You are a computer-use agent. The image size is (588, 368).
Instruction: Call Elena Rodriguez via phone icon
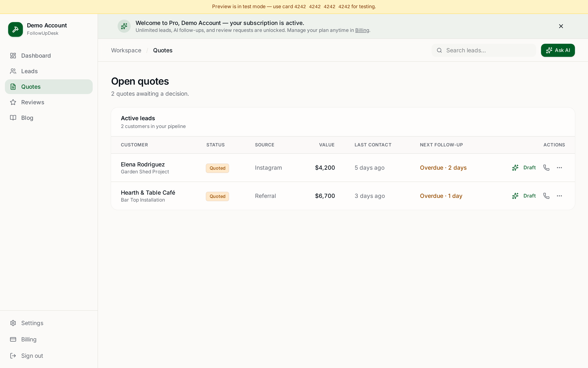click(x=546, y=168)
